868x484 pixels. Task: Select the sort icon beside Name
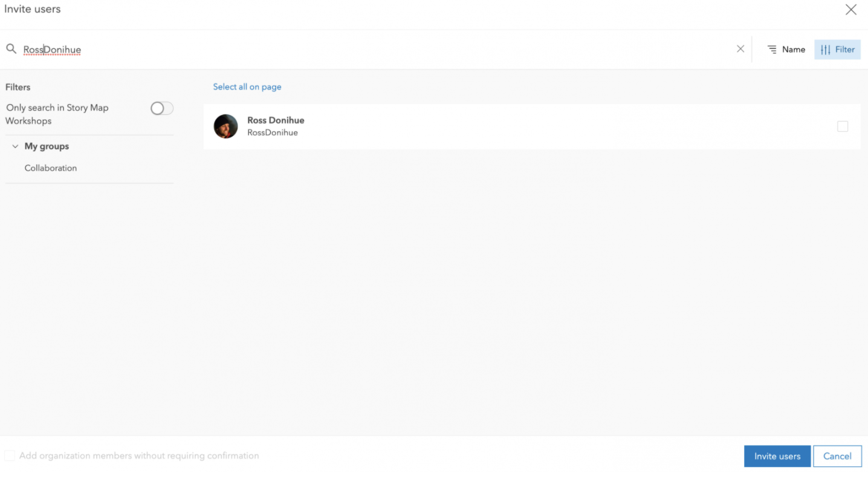(x=772, y=49)
